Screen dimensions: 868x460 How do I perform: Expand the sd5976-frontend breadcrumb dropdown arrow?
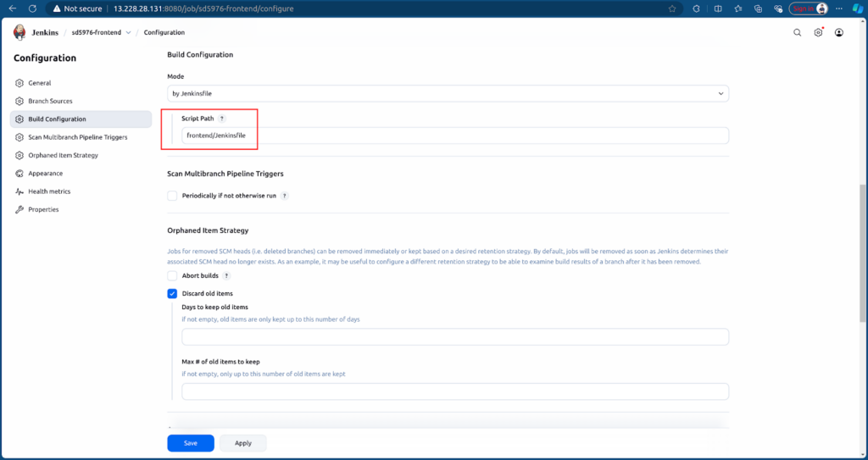[128, 33]
